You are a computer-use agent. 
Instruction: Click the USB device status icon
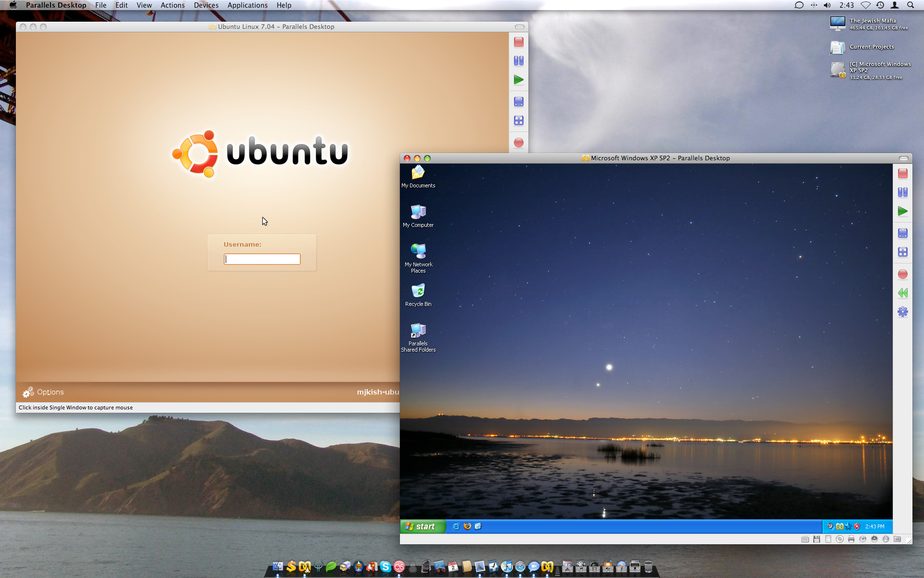pos(885,539)
